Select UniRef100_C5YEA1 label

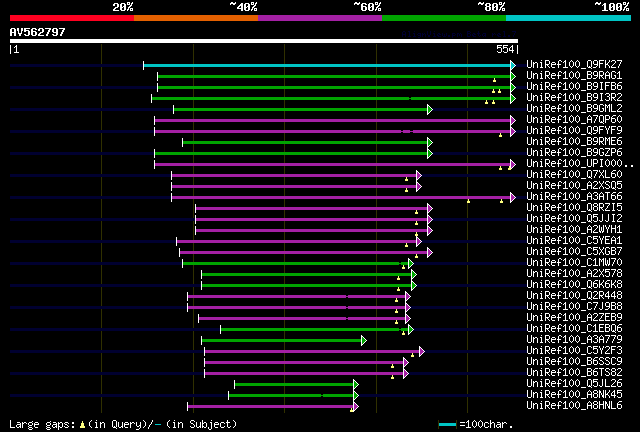pyautogui.click(x=574, y=241)
